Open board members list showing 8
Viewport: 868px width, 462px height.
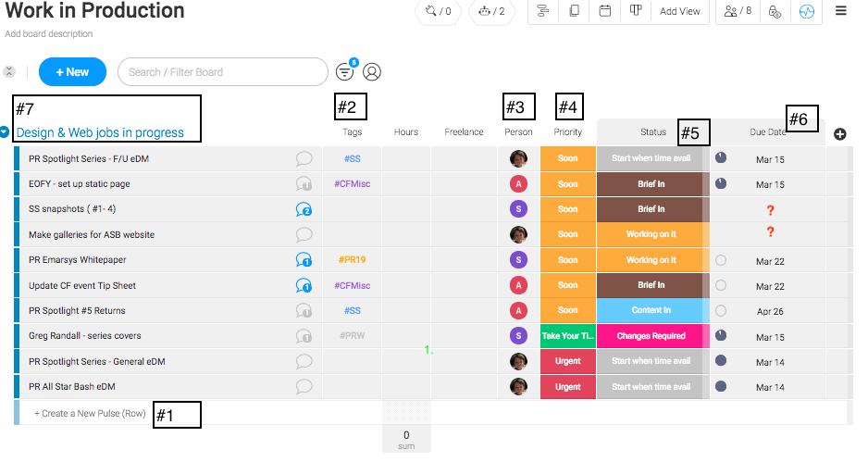click(x=738, y=11)
